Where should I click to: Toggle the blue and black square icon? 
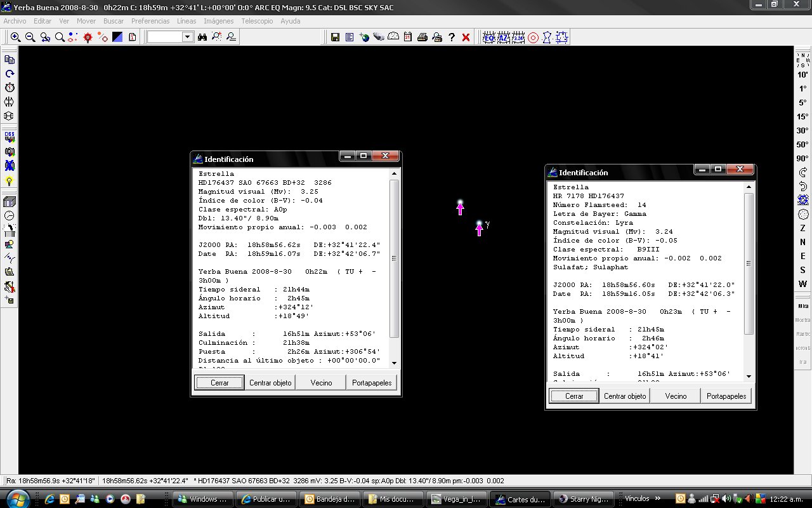[x=117, y=37]
